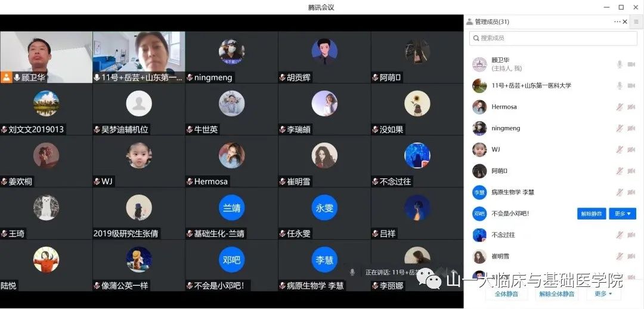The image size is (644, 309).
Task: Toggle the muted microphone for 阿萌口 in member list
Action: tap(620, 171)
